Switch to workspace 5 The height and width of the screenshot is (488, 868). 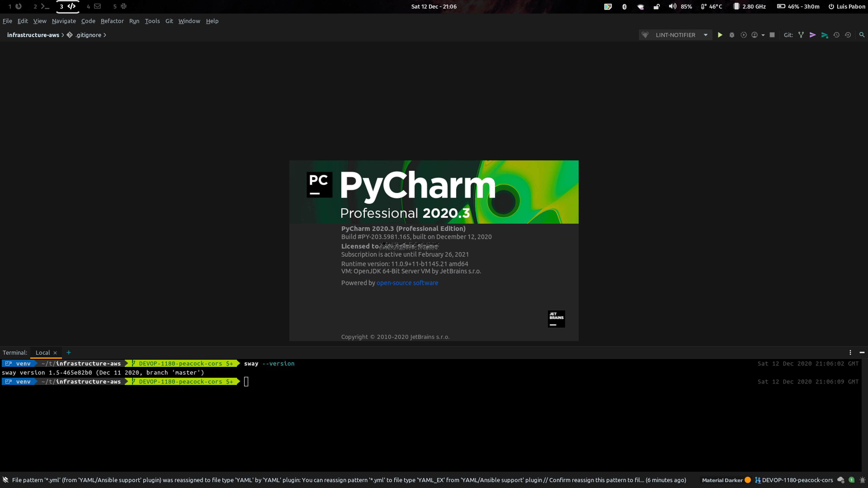coord(120,6)
